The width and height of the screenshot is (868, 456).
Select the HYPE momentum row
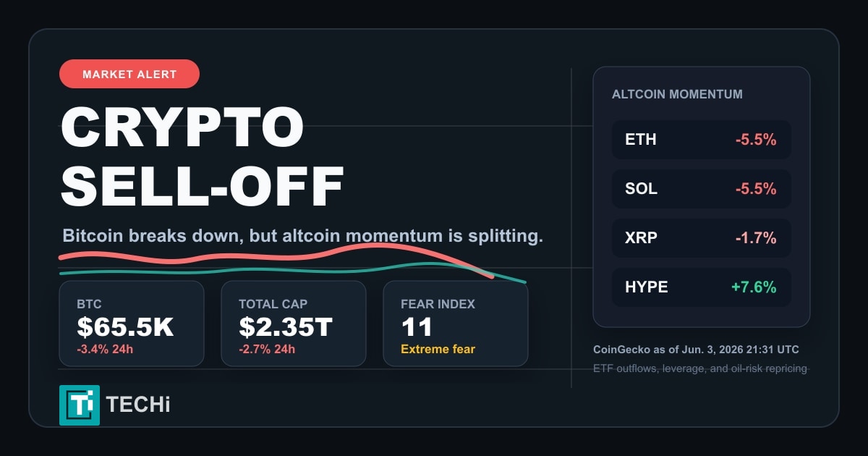[x=701, y=287]
